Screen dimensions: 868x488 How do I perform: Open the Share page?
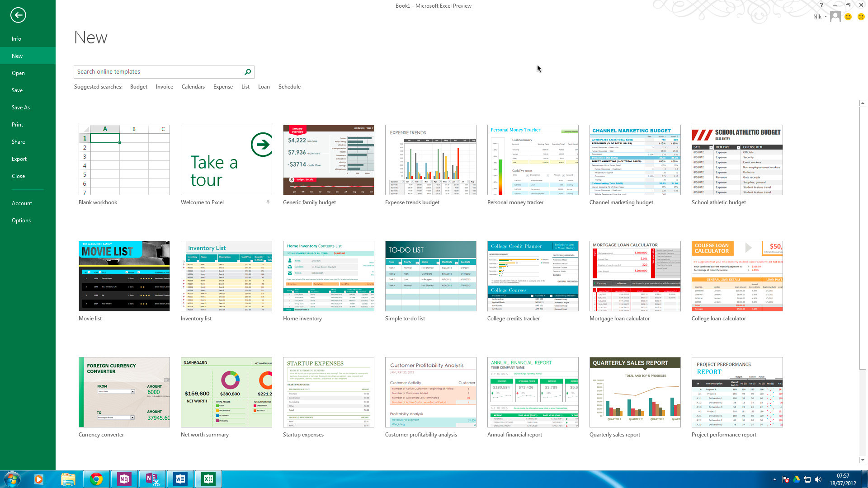pos(28,142)
